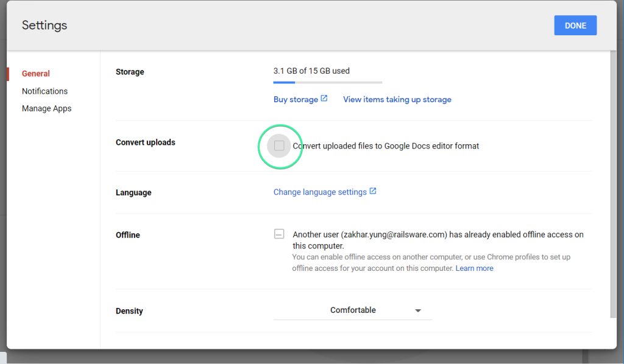Open the Manage Apps section

(46, 108)
